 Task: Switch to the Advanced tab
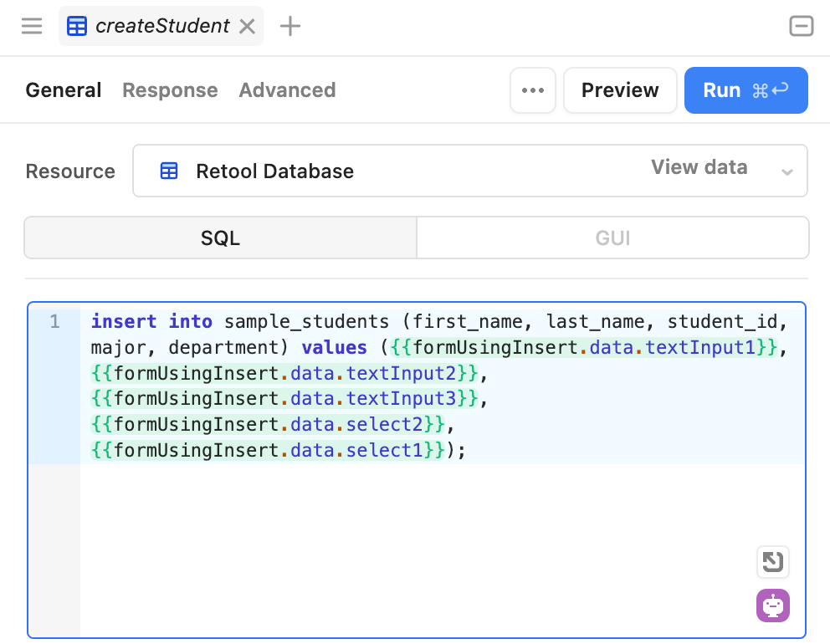[x=288, y=90]
